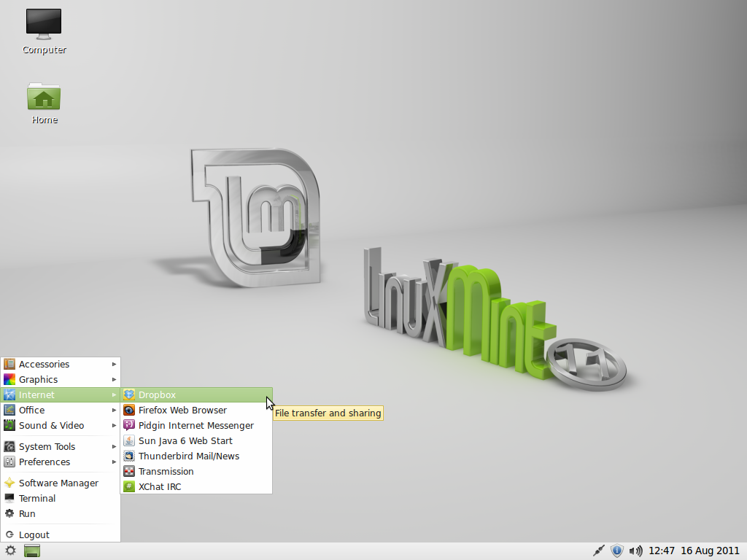Click the panel menu gear button
Image resolution: width=747 pixels, height=560 pixels.
(x=10, y=551)
